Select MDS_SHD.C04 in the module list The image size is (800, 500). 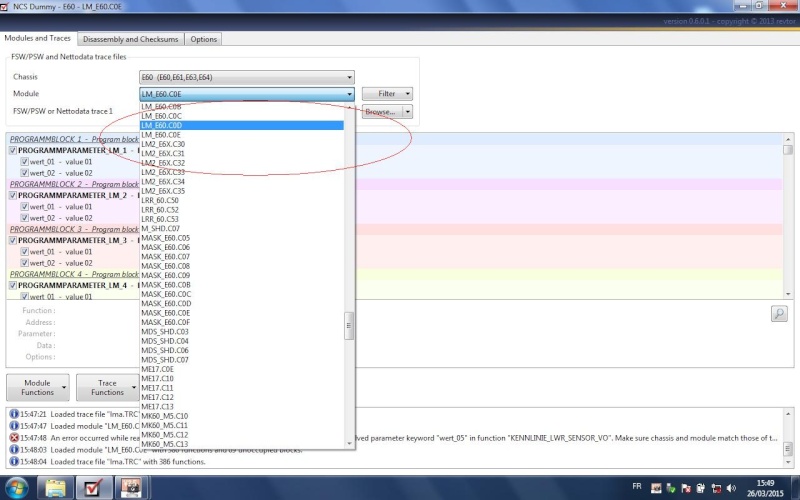[242, 341]
